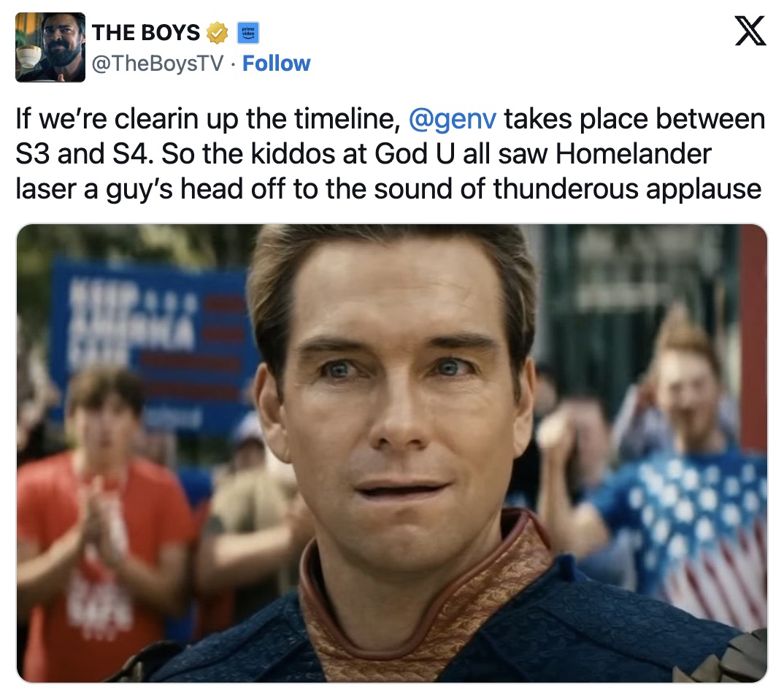Open THE BOYS display name
The image size is (784, 698).
pyautogui.click(x=146, y=33)
